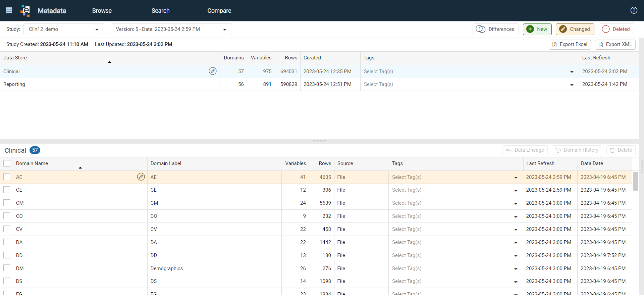Open Select Tag(s) dropdown for Reporting

pos(469,84)
